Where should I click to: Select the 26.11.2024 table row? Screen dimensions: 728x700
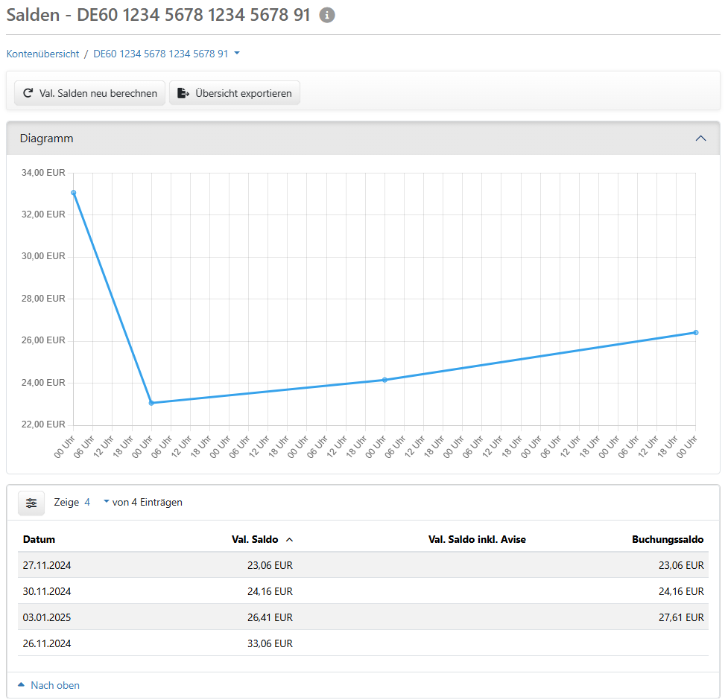point(363,643)
